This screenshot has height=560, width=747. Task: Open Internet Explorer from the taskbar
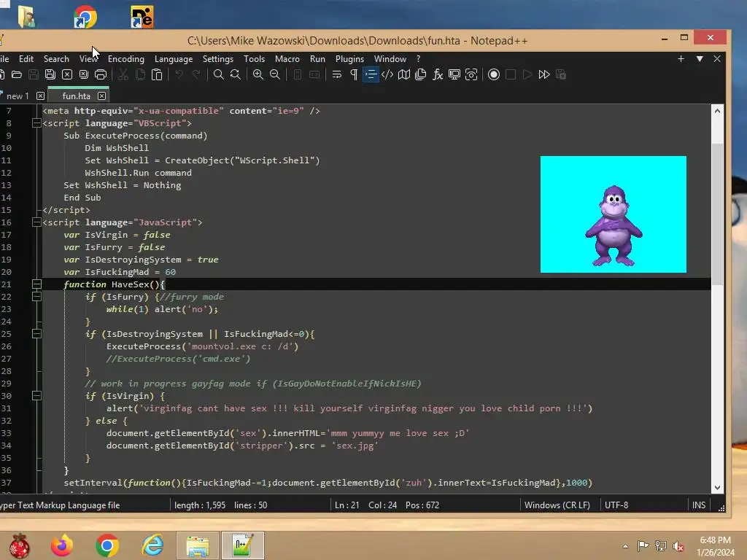point(152,545)
